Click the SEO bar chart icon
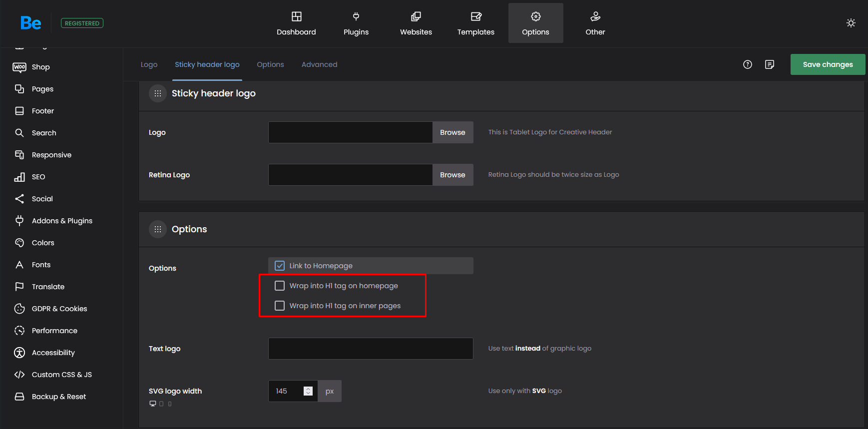The width and height of the screenshot is (868, 429). [x=19, y=177]
